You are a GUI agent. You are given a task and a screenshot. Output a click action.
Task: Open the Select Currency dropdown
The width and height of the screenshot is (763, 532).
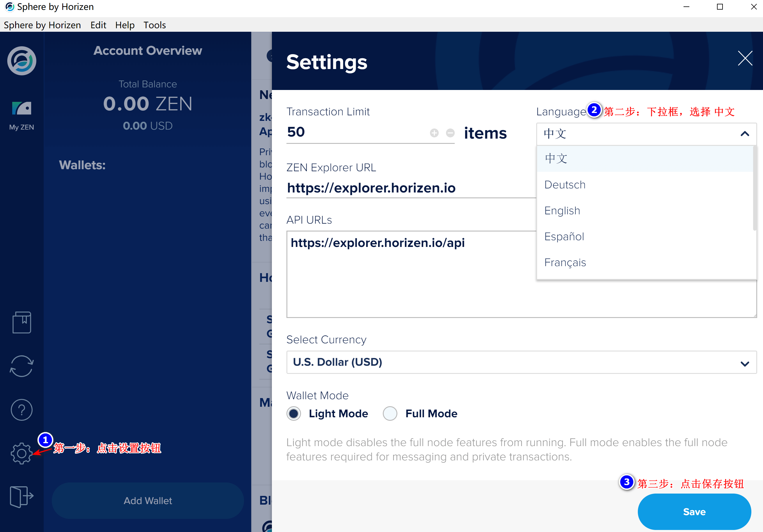521,362
